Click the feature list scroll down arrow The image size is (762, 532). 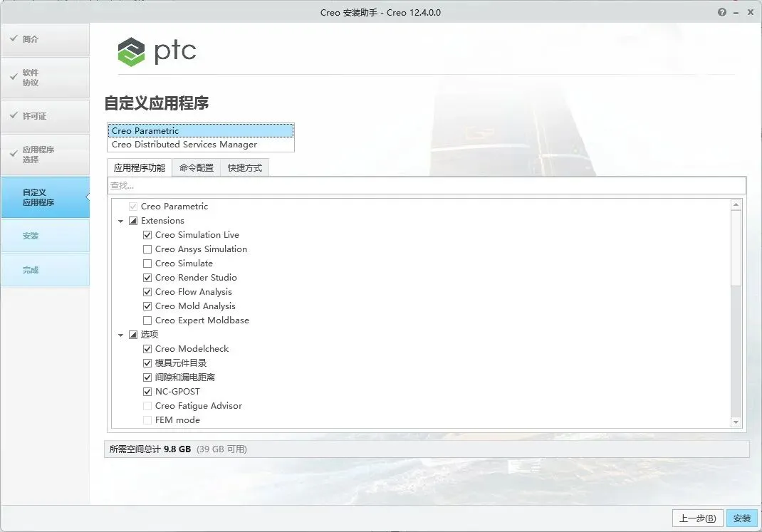[736, 422]
